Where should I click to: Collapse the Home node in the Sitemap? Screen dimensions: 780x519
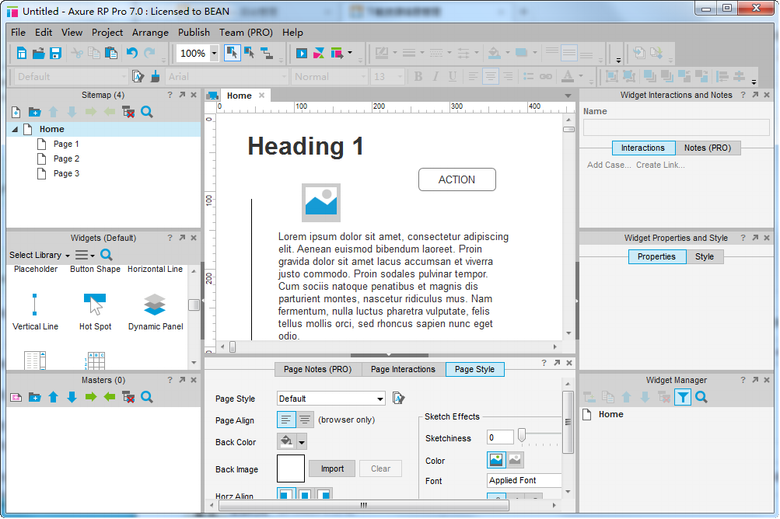click(x=15, y=129)
